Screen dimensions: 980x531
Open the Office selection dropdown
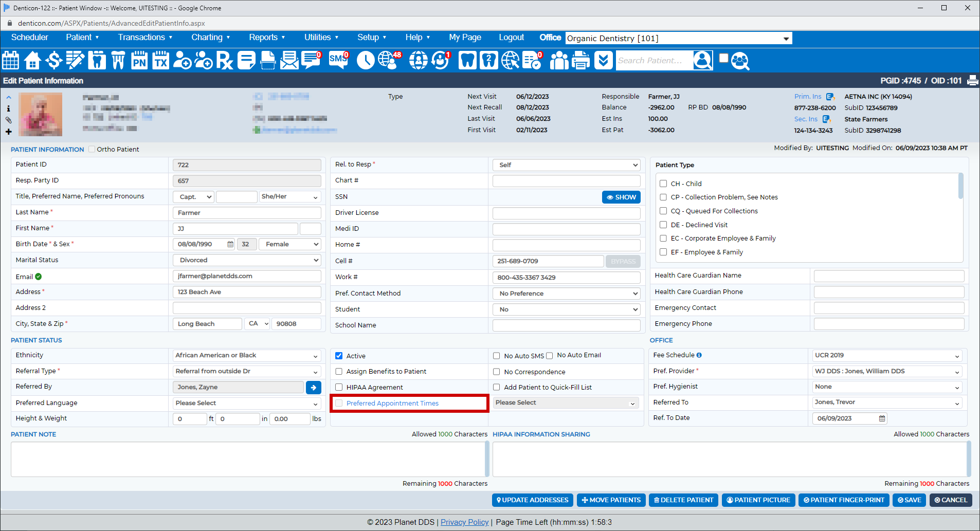point(679,39)
